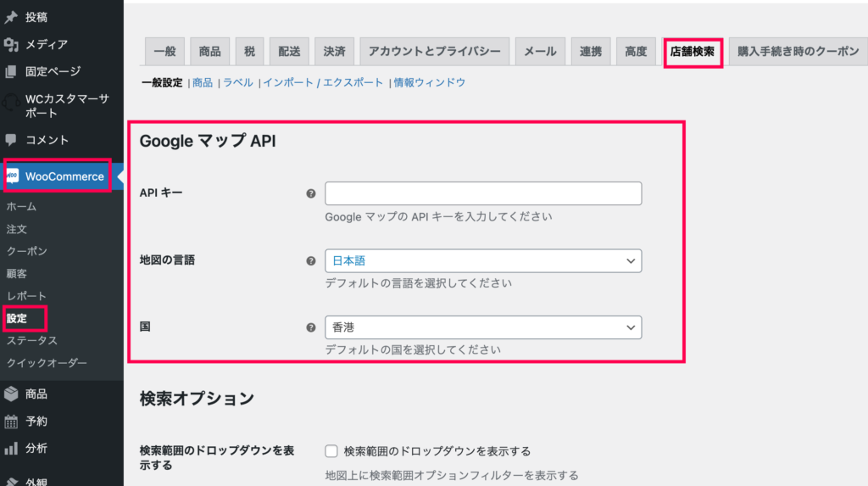Click the help icon next to API キー
868x486 pixels.
click(x=311, y=193)
